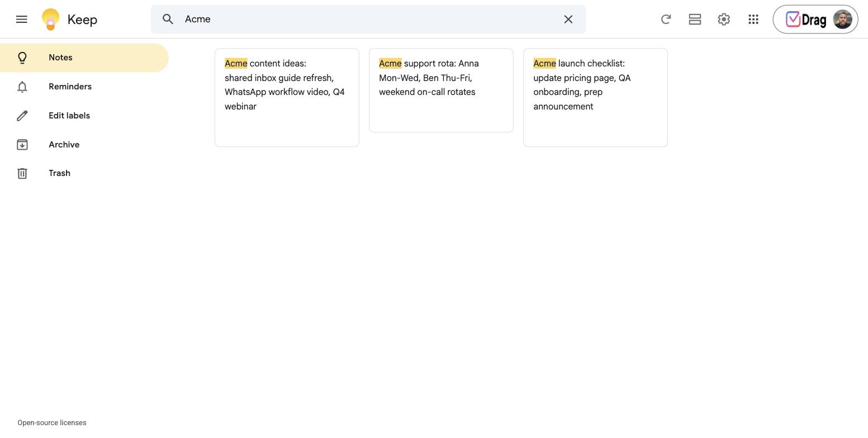
Task: Open the Archive section
Action: tap(84, 145)
